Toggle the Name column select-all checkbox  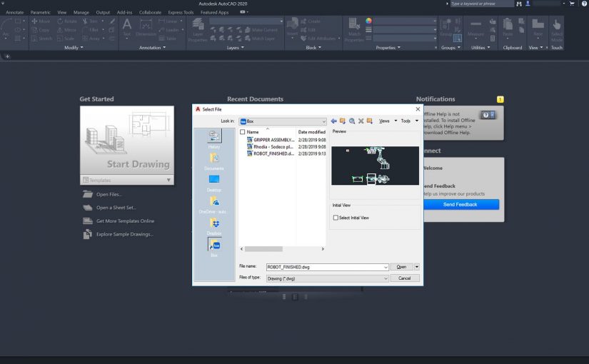click(x=242, y=132)
